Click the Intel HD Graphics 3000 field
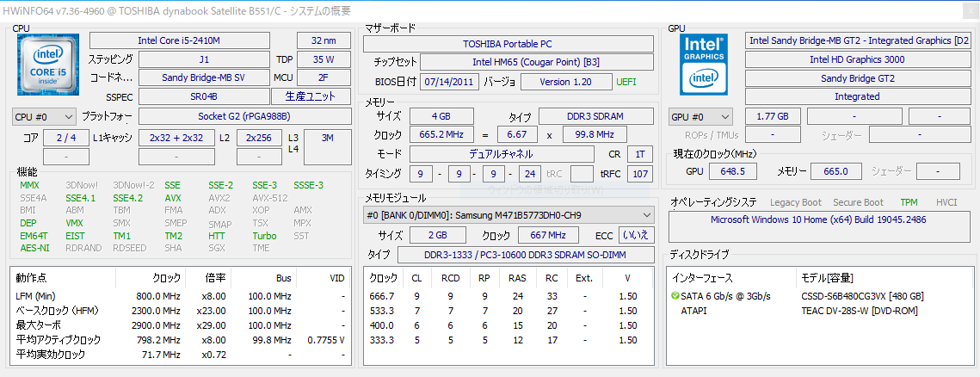This screenshot has height=377, width=980. tap(857, 59)
